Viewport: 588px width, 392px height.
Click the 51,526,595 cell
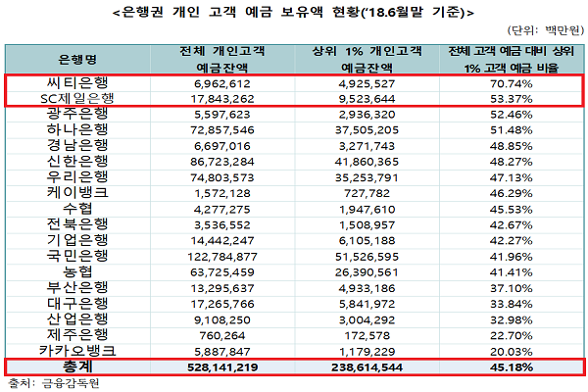(367, 257)
